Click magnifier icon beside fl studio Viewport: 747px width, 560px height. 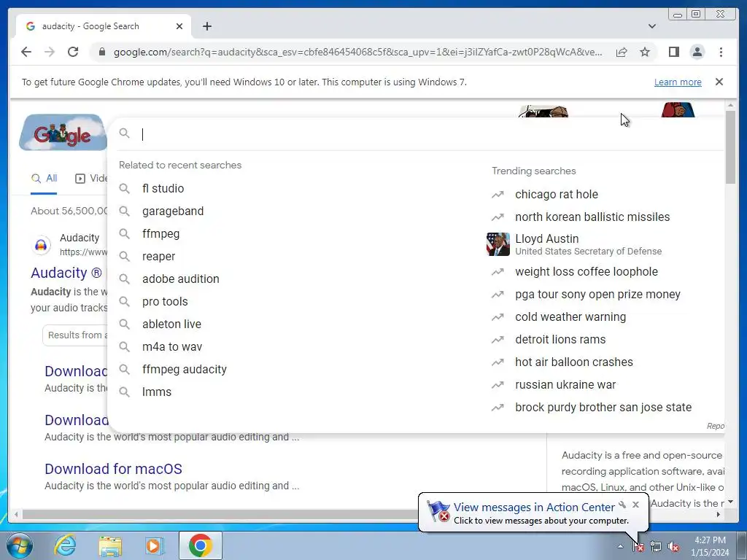124,189
